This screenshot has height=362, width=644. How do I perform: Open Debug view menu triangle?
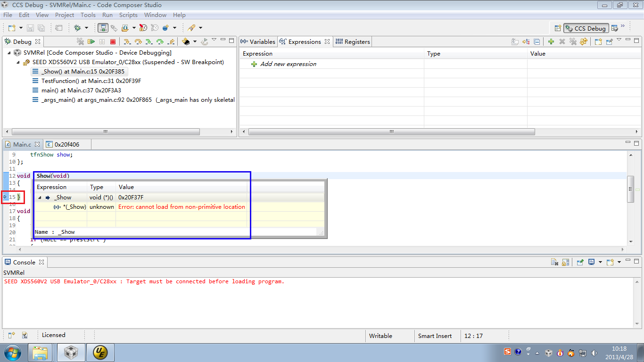tap(214, 40)
